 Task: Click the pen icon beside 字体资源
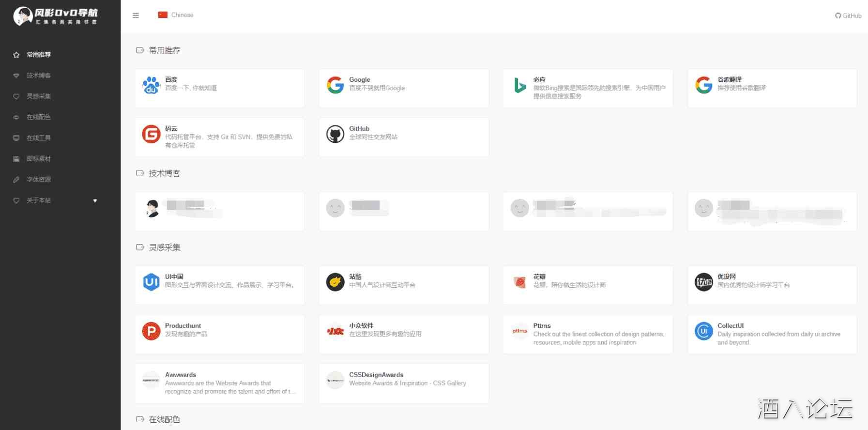tap(16, 180)
